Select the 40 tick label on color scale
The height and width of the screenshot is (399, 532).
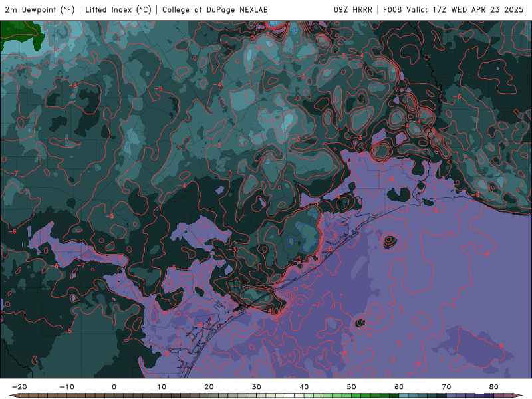pyautogui.click(x=304, y=387)
